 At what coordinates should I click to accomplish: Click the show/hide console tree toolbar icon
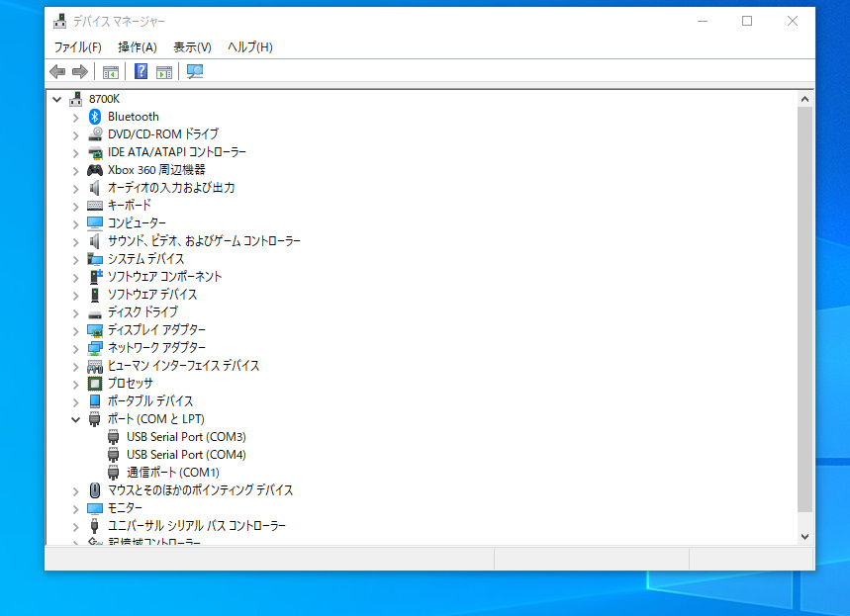click(111, 72)
